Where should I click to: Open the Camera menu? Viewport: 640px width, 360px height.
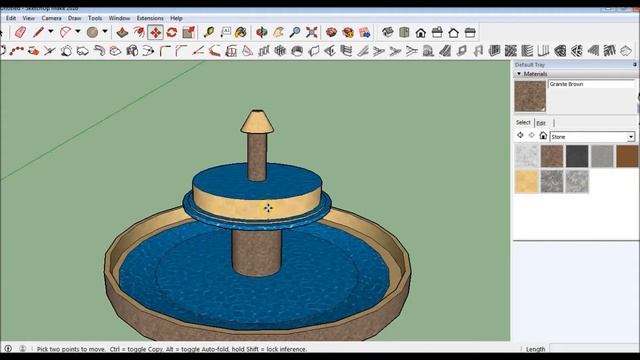pos(51,18)
